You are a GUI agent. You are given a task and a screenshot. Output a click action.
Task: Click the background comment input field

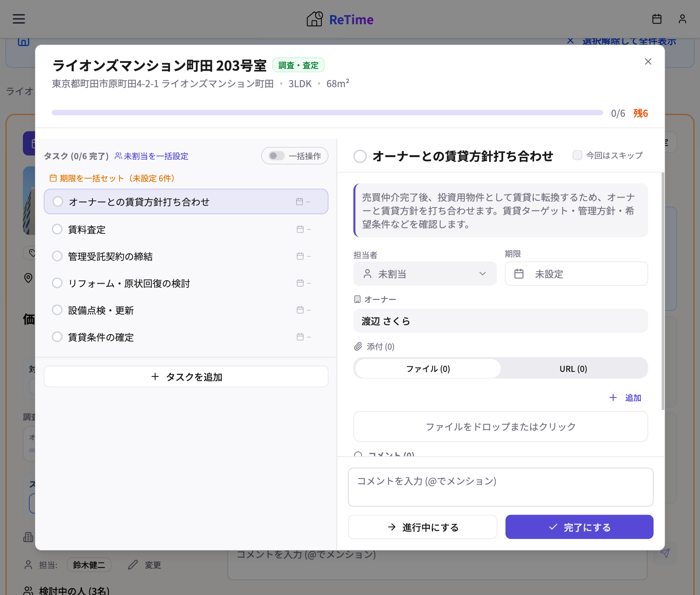pos(437,565)
